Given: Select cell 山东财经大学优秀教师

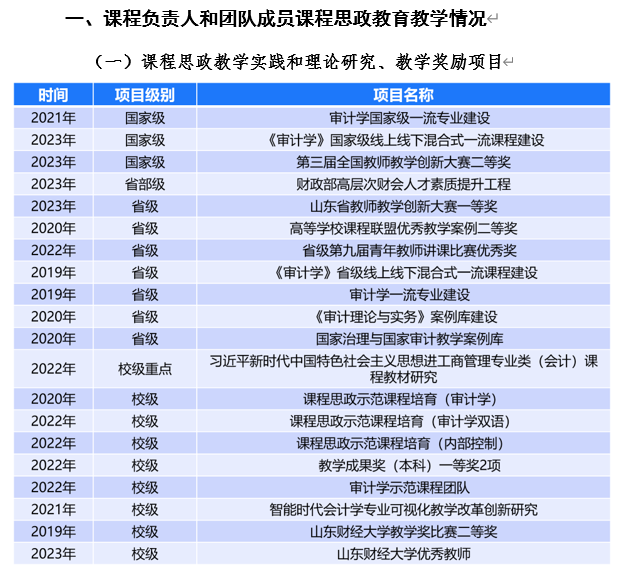Looking at the screenshot, I should [403, 553].
